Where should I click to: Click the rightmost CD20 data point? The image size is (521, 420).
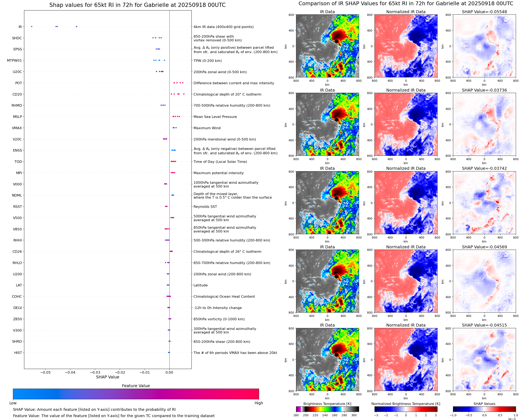pyautogui.click(x=184, y=94)
